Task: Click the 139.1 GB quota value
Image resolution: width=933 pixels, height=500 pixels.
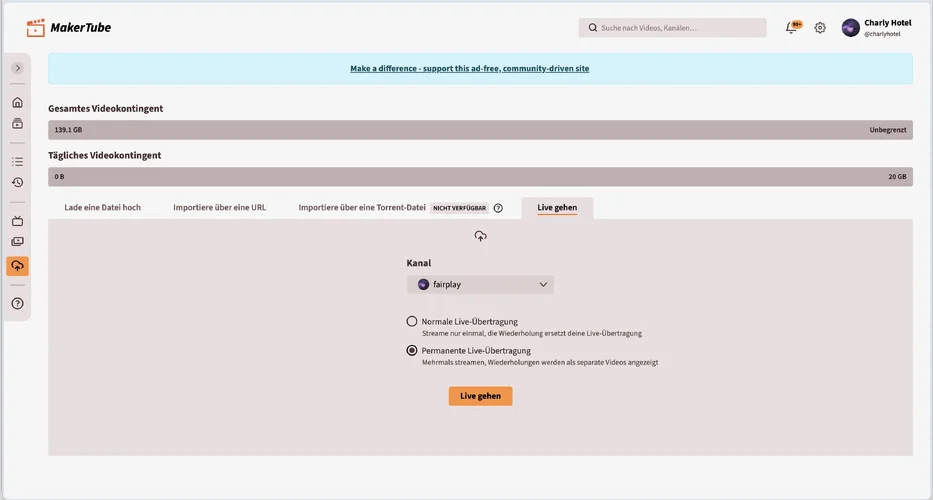Action: [68, 130]
